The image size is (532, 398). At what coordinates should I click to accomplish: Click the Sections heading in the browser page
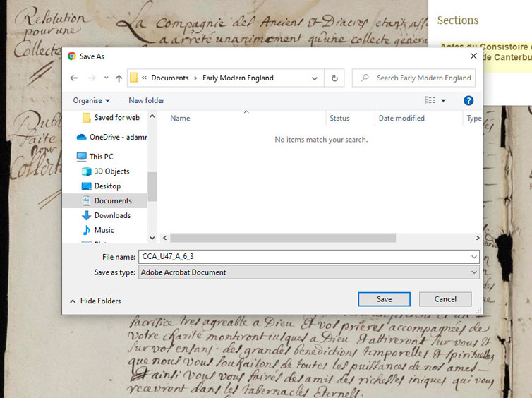[x=458, y=20]
